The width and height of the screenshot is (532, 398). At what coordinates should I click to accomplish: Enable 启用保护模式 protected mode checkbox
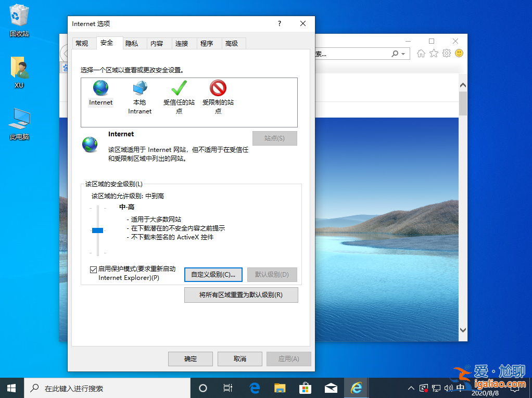[93, 269]
